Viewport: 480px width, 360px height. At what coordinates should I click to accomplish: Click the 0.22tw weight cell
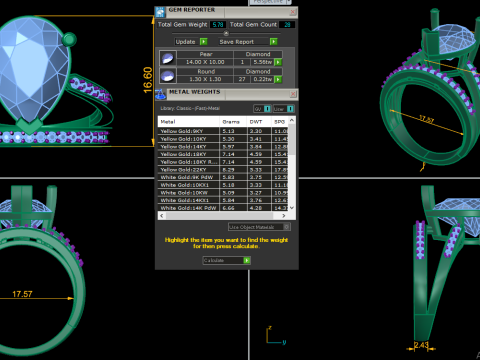coord(262,79)
